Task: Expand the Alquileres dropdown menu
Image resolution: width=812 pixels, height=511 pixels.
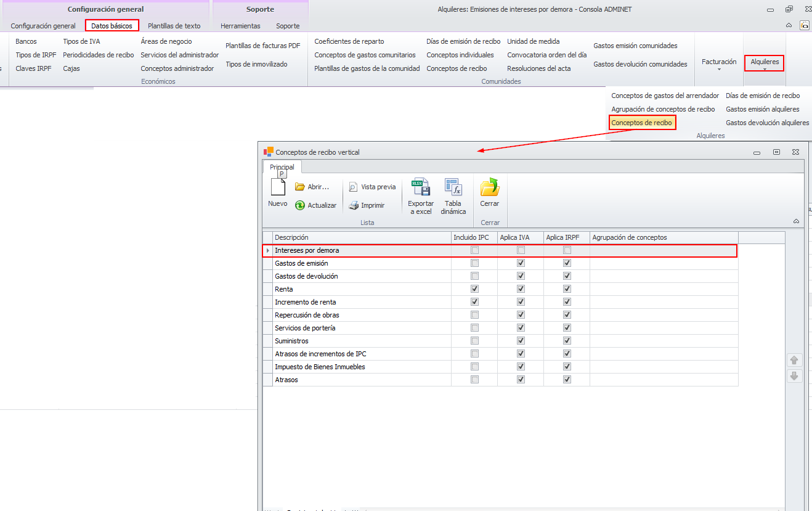Action: 764,63
